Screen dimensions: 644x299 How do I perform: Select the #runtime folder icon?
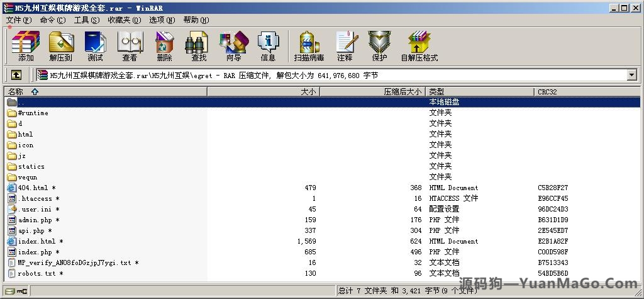(x=12, y=113)
